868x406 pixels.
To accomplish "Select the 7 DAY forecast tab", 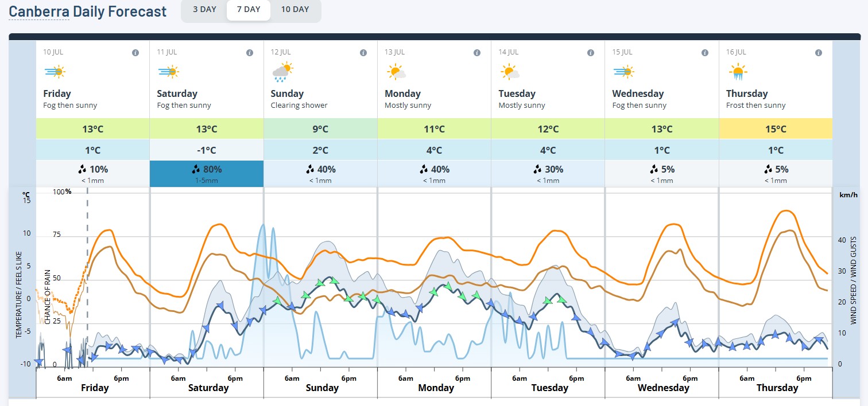I will 249,10.
